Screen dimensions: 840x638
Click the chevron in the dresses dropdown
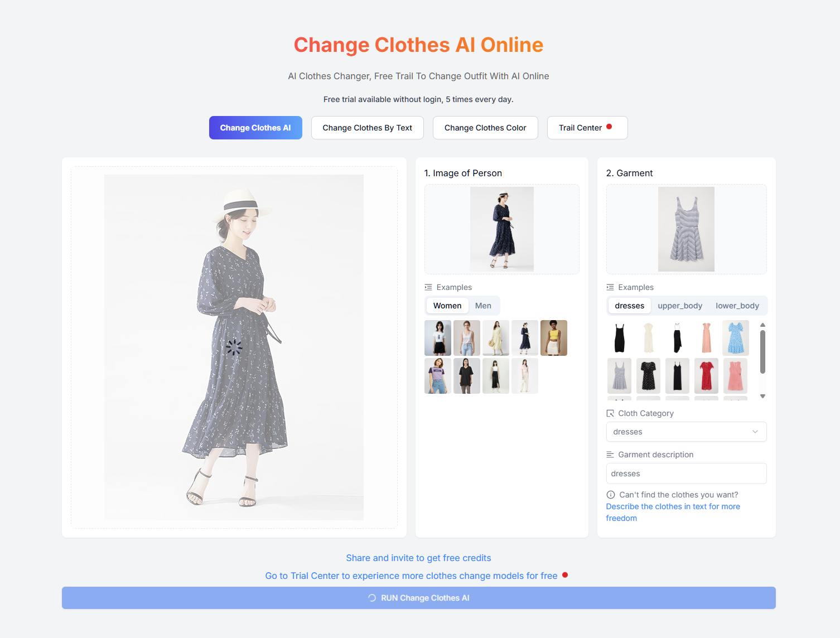tap(756, 432)
